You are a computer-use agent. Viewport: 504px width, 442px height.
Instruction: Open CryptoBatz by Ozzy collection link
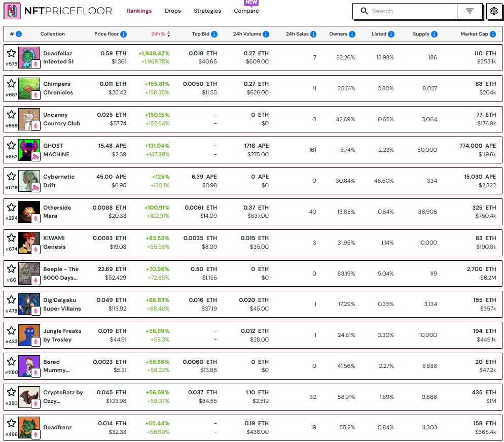63,397
